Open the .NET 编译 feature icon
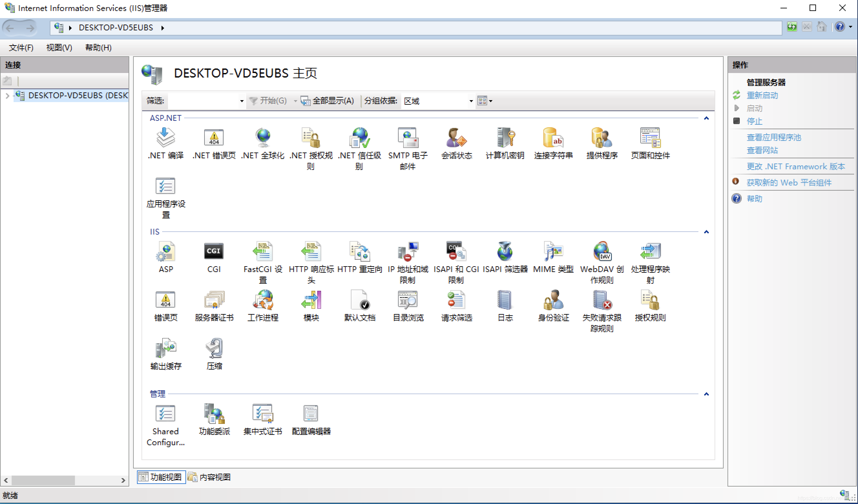Screen dimensions: 858x504 [165, 137]
